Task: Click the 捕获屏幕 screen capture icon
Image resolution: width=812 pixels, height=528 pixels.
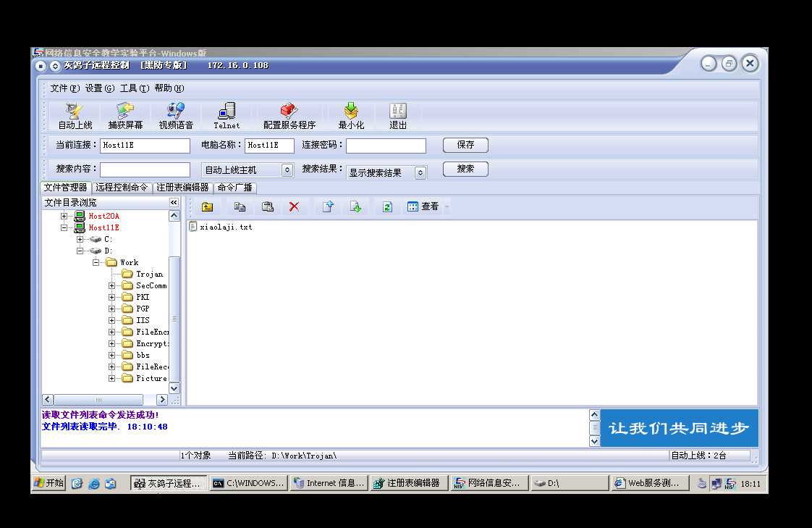Action: pos(125,116)
